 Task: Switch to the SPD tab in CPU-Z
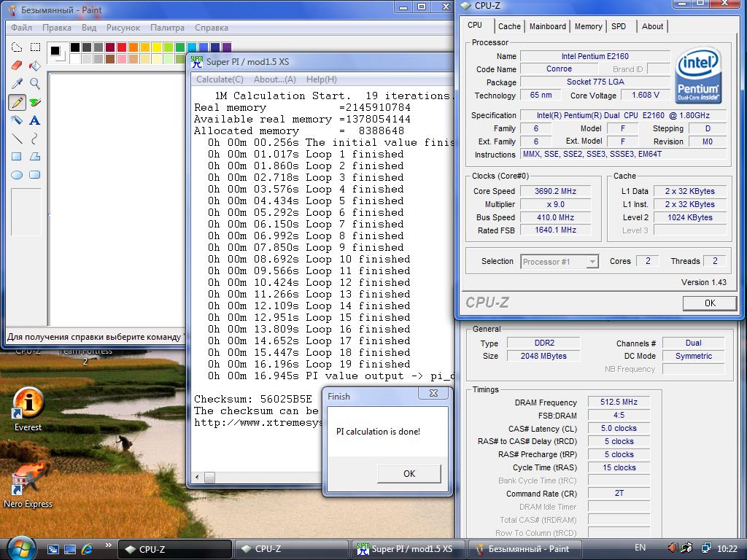[x=619, y=27]
